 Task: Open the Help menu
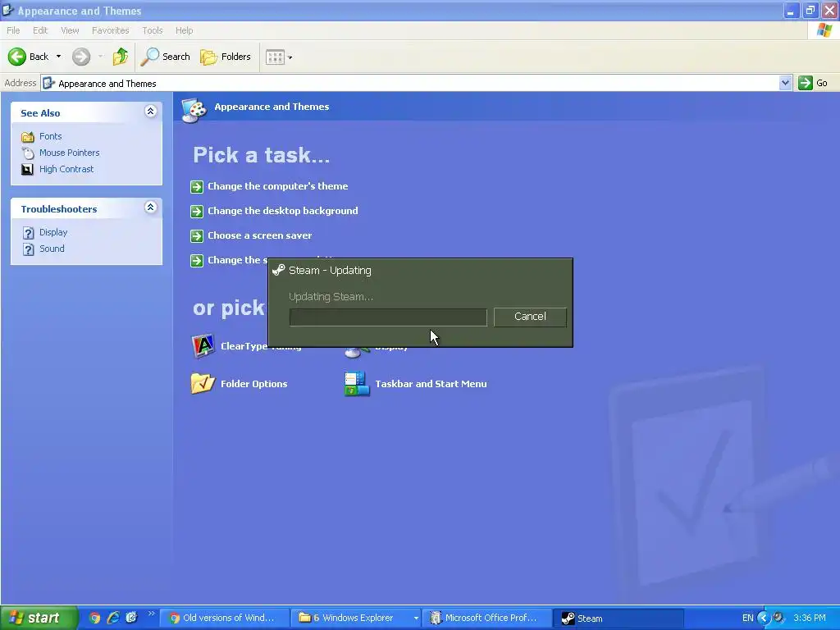coord(184,30)
